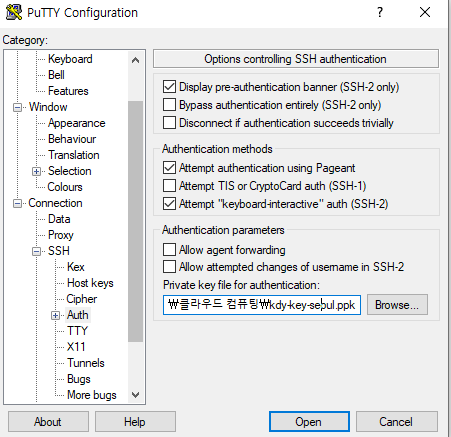This screenshot has width=451, height=437.
Task: Click the Cancel button
Action: 396,422
